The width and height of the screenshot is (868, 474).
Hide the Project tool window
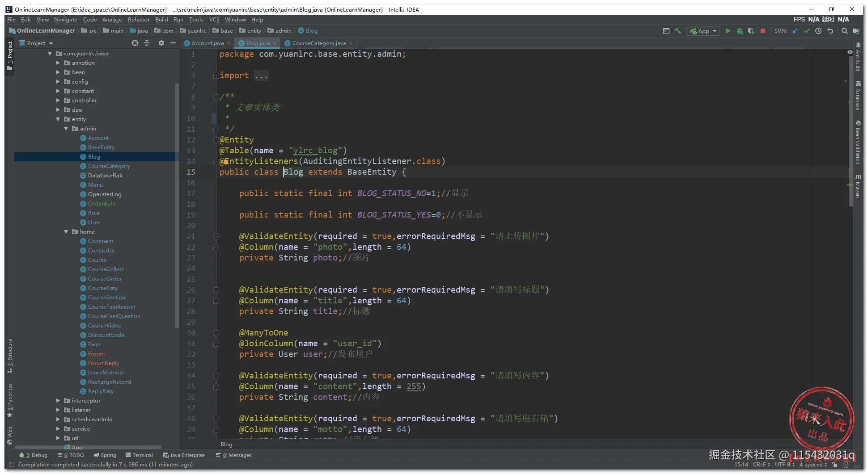[x=173, y=43]
